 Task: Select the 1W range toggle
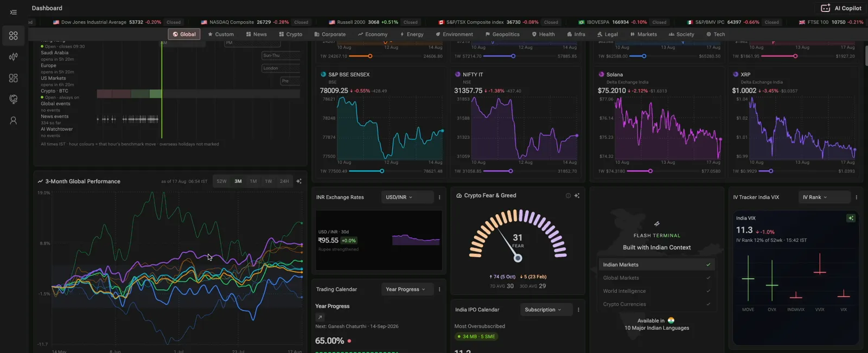point(269,181)
